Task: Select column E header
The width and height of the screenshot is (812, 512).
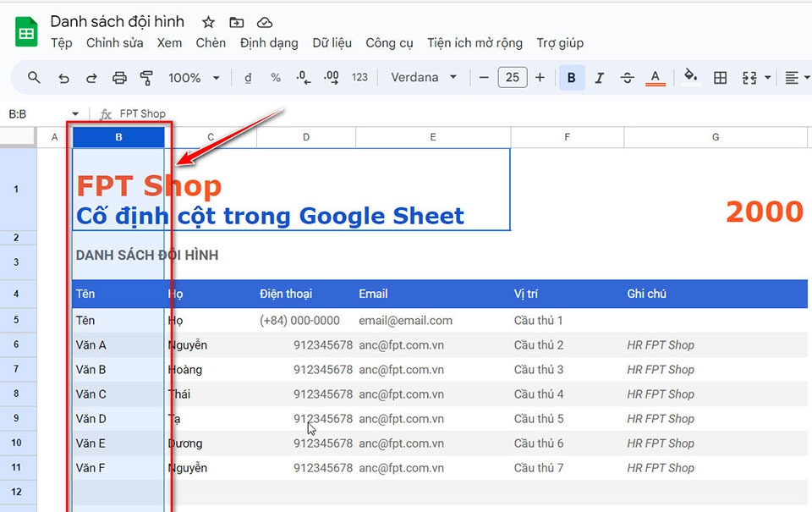Action: point(433,137)
